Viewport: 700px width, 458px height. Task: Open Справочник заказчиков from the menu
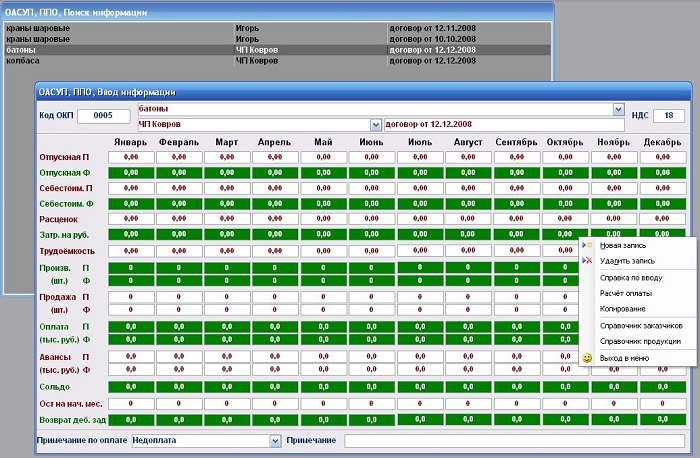640,326
